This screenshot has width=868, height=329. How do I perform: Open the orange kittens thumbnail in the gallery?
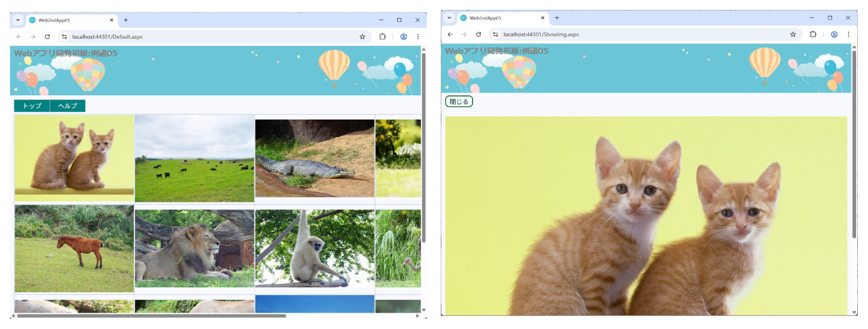73,158
